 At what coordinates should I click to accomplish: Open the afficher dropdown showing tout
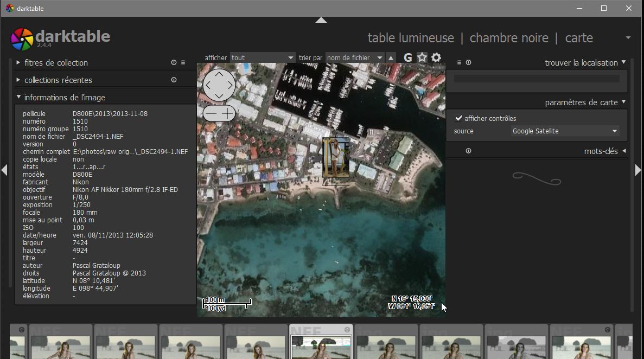263,58
